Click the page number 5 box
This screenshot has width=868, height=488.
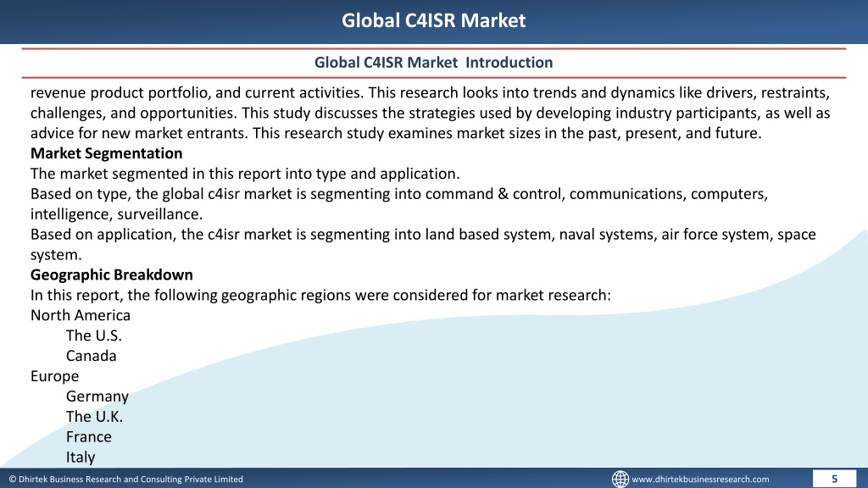[834, 479]
